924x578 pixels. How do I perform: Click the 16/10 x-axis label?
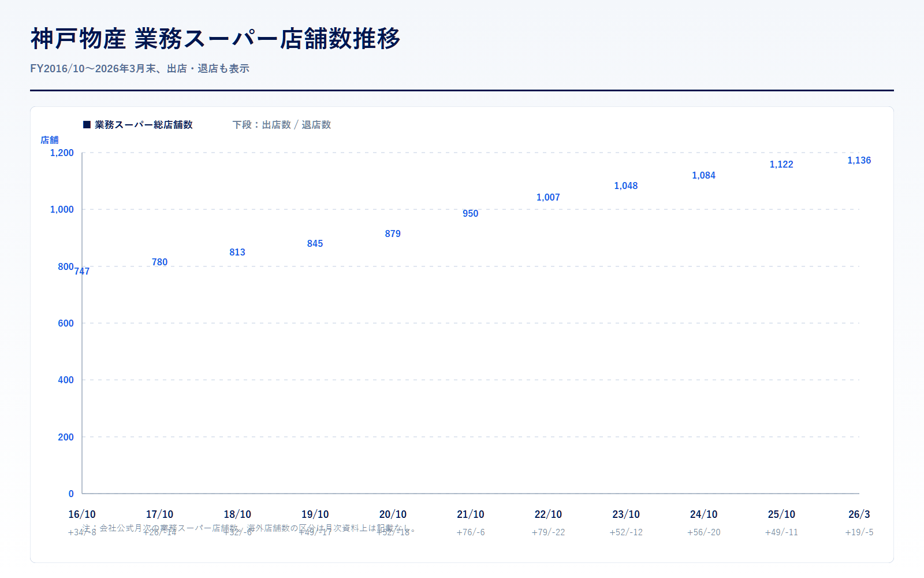pyautogui.click(x=82, y=514)
